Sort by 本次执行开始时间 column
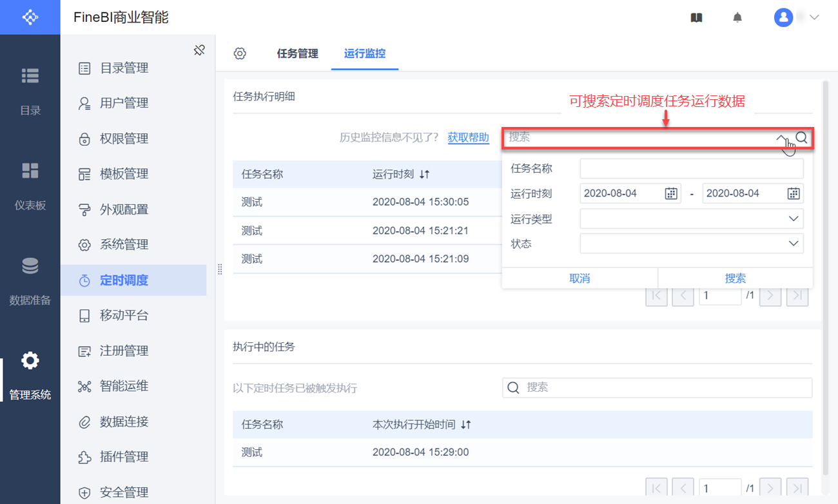 [466, 425]
